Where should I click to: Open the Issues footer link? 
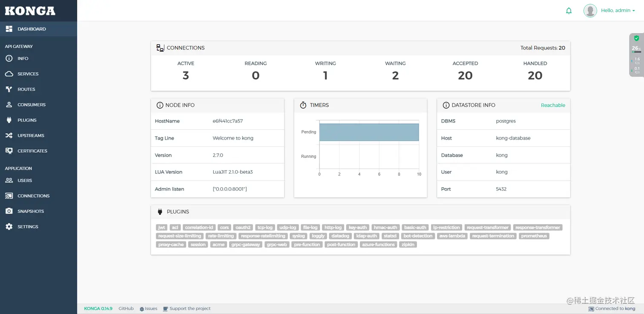(x=148, y=308)
